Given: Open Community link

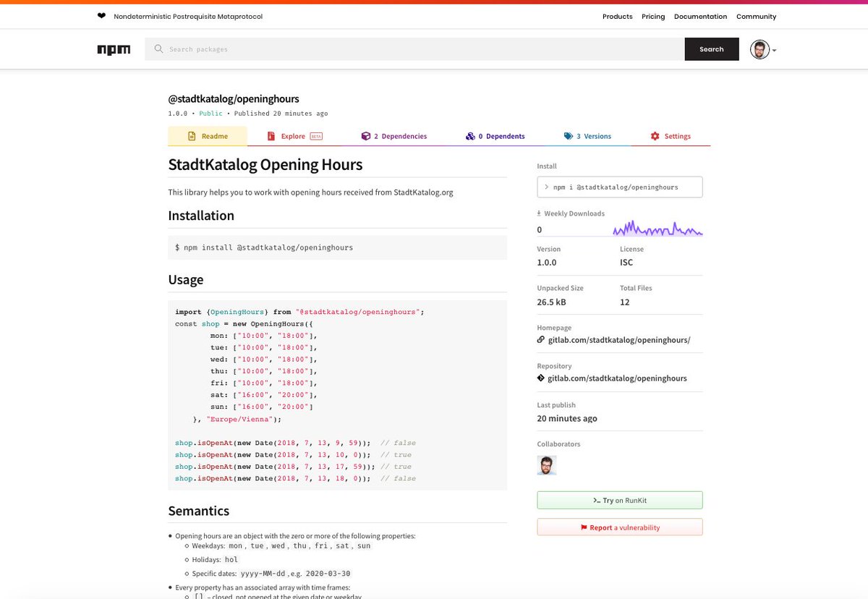Looking at the screenshot, I should tap(756, 17).
